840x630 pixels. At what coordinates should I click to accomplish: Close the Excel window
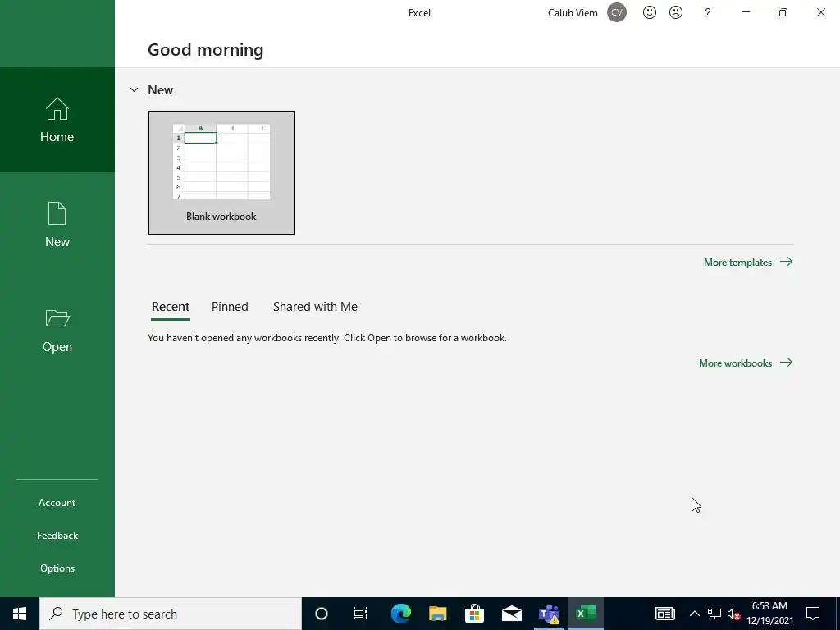[x=820, y=12]
